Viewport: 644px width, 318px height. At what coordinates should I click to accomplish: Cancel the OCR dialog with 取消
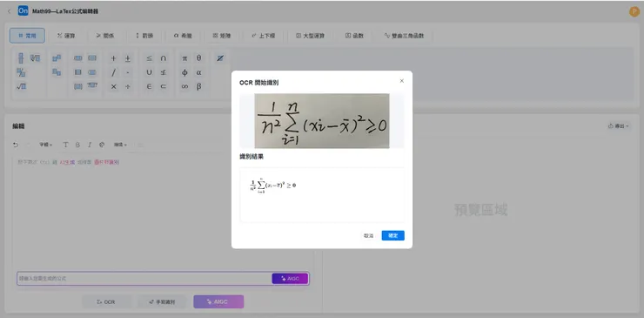(x=368, y=236)
